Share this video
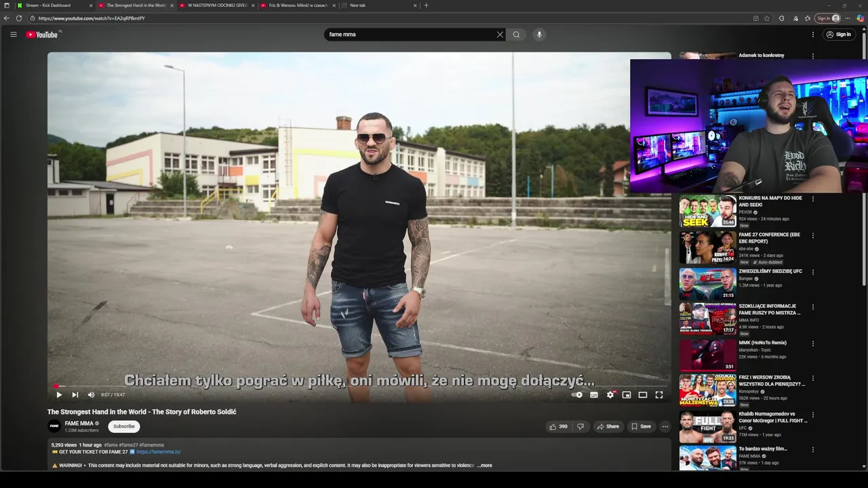The width and height of the screenshot is (868, 488). (x=608, y=426)
